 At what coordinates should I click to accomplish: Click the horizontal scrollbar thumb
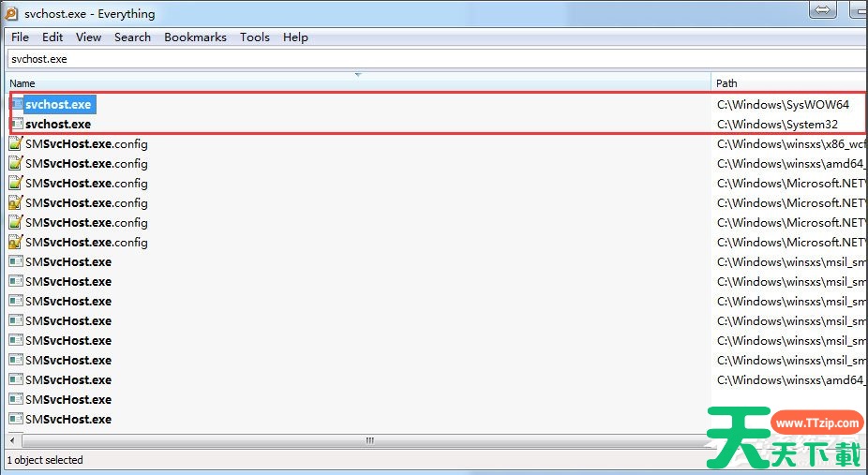click(369, 440)
